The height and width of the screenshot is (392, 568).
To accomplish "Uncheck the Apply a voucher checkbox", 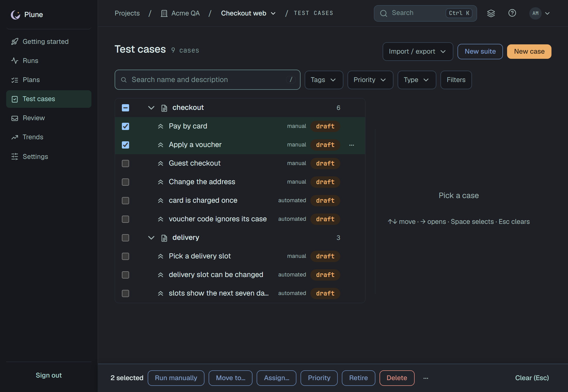I will pos(125,145).
